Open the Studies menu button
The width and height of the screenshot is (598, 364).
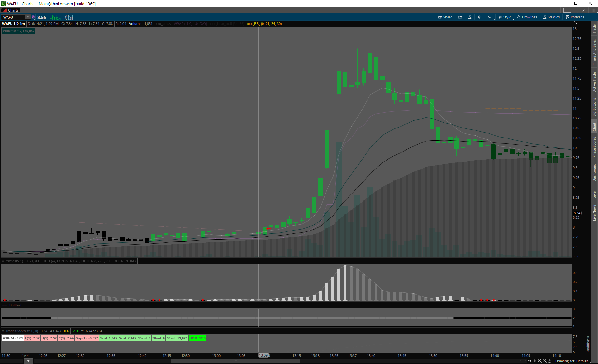coord(551,17)
